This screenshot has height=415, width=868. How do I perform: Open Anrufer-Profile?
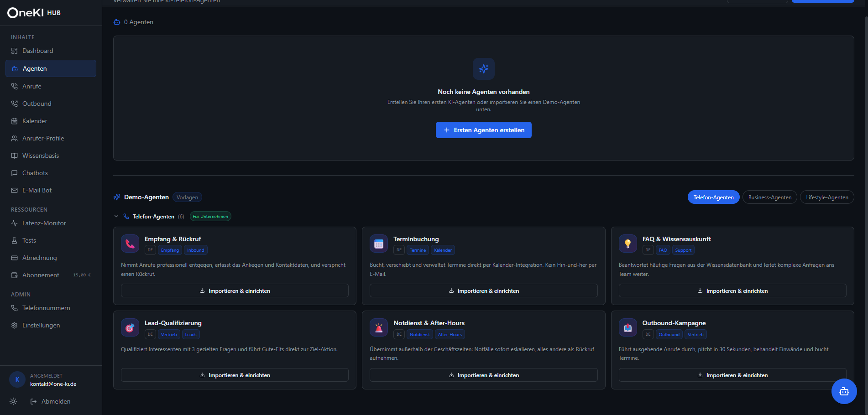pos(51,138)
